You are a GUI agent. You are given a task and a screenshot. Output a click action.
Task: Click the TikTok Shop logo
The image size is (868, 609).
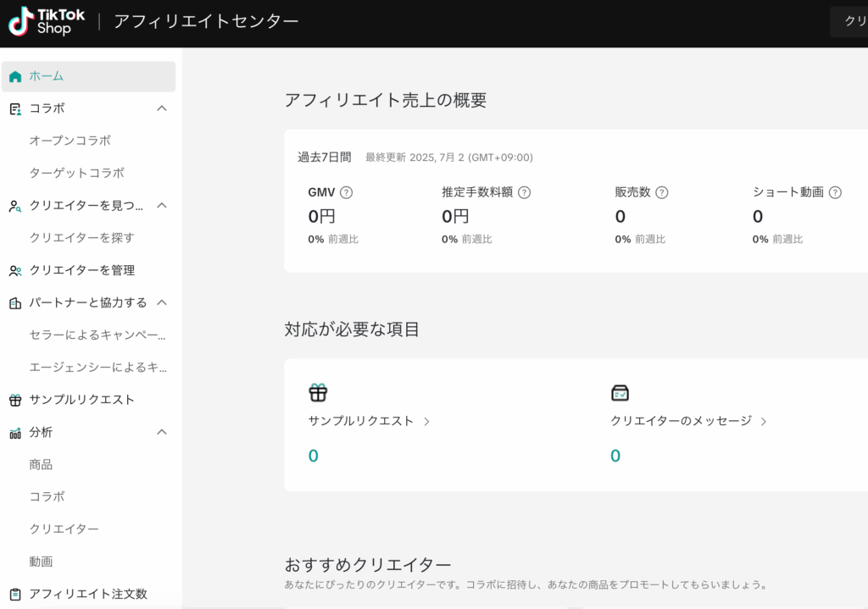(x=47, y=21)
